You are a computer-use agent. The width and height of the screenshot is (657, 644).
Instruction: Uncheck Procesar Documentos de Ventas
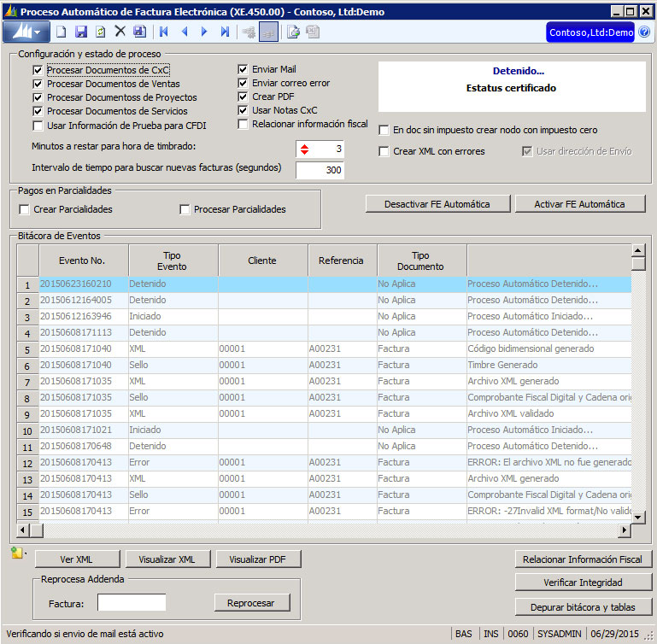tap(37, 84)
